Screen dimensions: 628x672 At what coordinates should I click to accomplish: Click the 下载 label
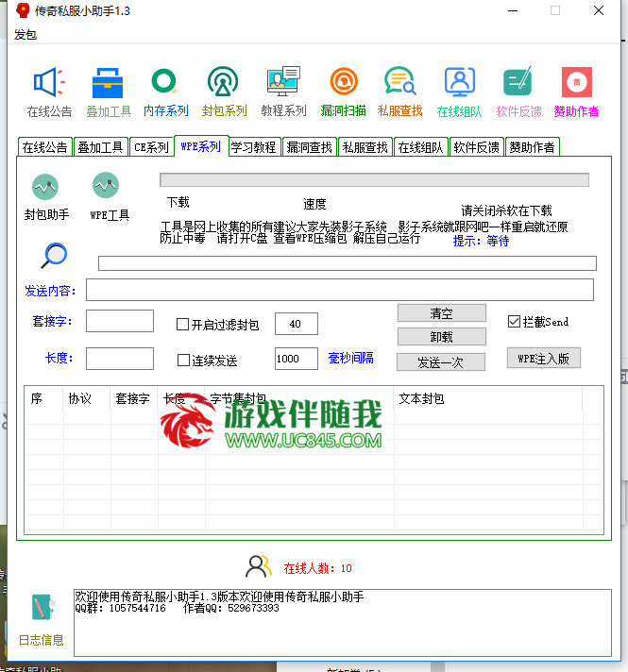(x=178, y=202)
